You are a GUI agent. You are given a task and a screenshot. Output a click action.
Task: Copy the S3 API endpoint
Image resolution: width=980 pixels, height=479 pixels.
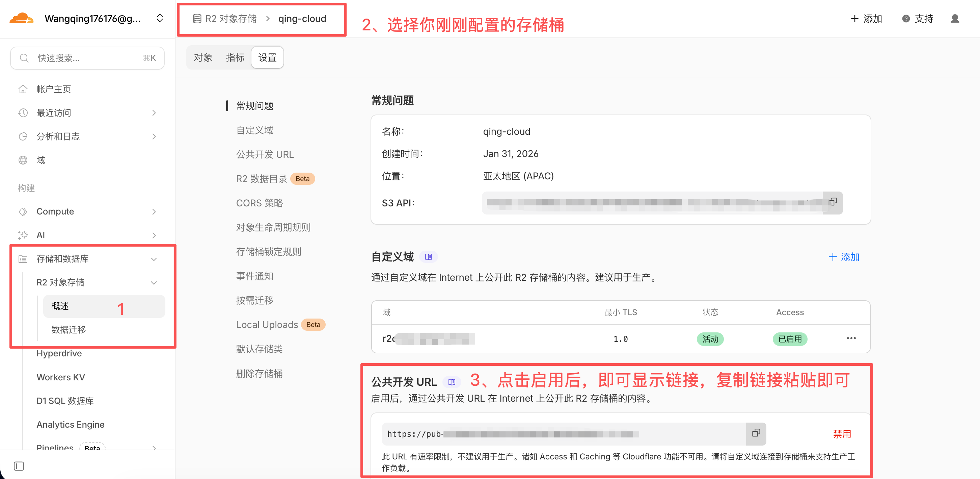[x=833, y=202]
